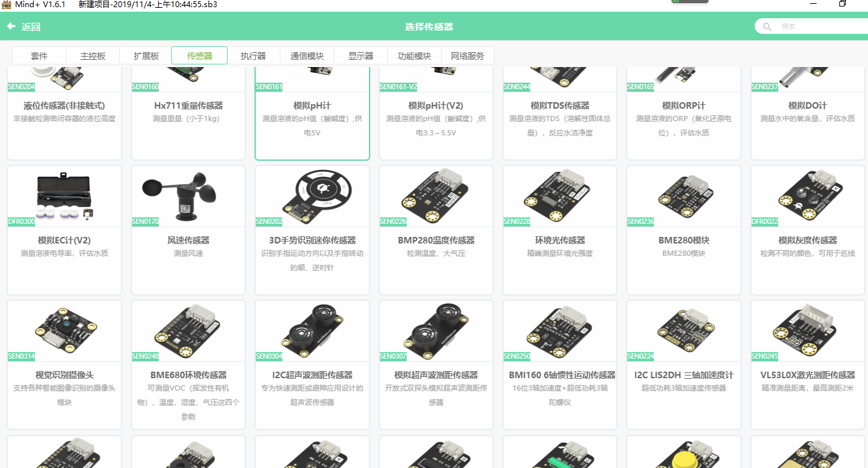
Task: Open the 扩展板 tab
Action: click(146, 56)
